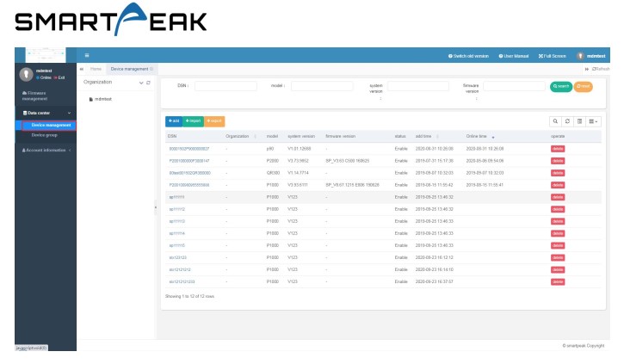Click the smartpeak Copyright footer text

583,346
